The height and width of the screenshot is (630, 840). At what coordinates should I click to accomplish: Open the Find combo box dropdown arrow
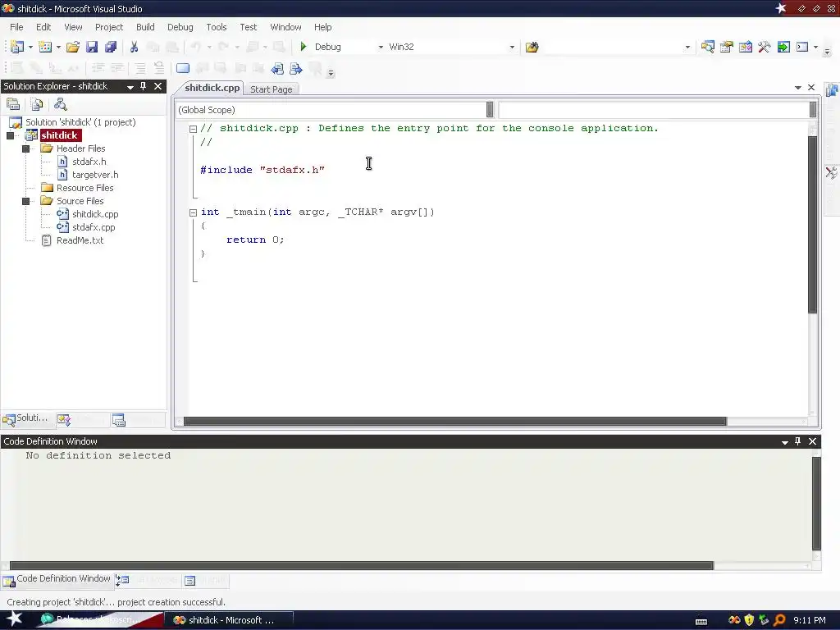[688, 47]
